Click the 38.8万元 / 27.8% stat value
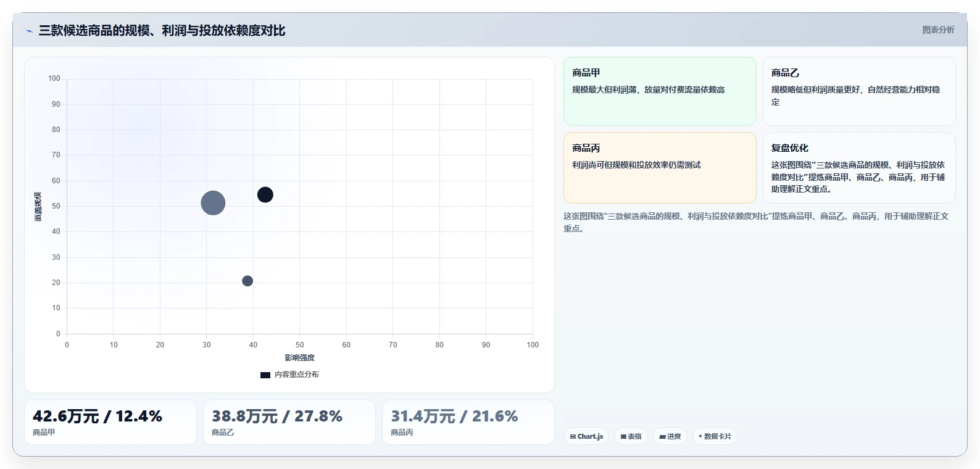Screen dimensions: 980x469 tap(276, 417)
